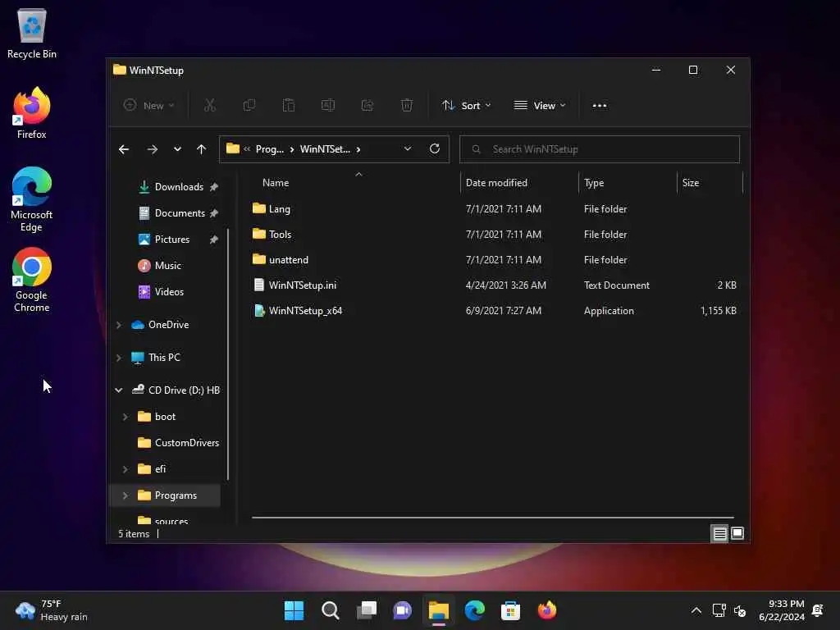Click the Delete trash icon
This screenshot has height=630, width=840.
407,106
